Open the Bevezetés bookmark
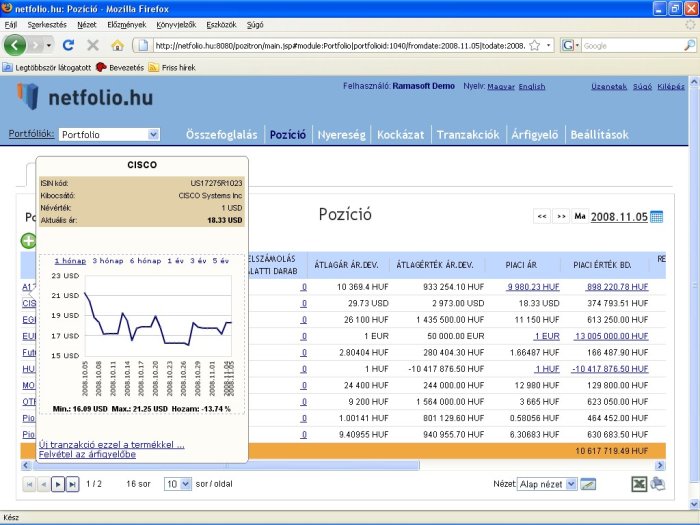Screen dimensions: 700x525 pyautogui.click(x=120, y=67)
